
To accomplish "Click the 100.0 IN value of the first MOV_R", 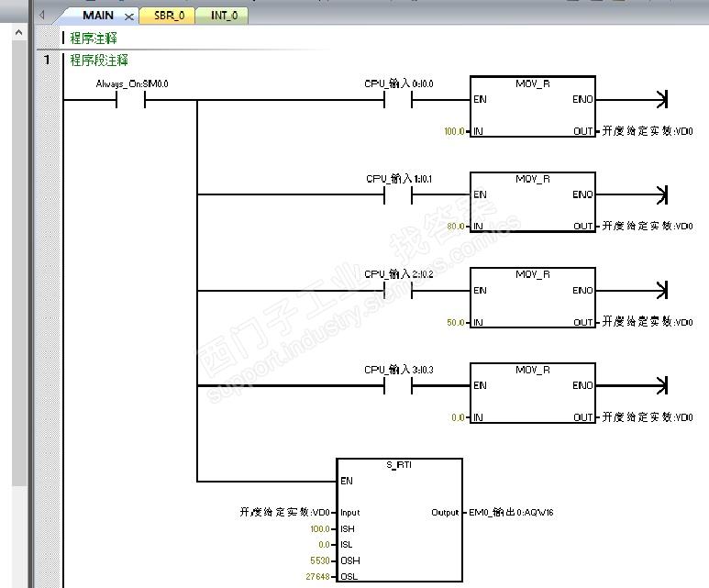I will pos(454,131).
